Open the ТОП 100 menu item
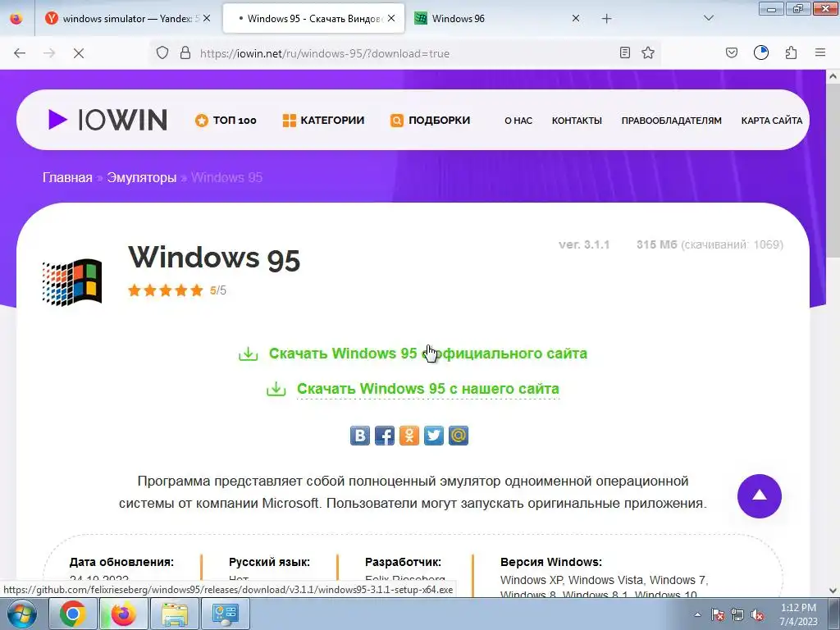The height and width of the screenshot is (630, 840). click(226, 121)
